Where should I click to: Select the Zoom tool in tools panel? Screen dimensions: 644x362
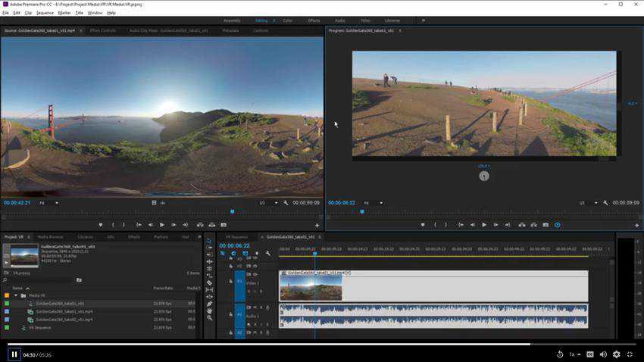[210, 318]
